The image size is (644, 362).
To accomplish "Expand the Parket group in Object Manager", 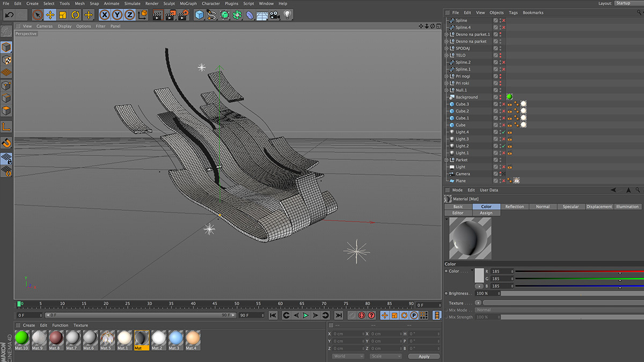I will pyautogui.click(x=446, y=160).
